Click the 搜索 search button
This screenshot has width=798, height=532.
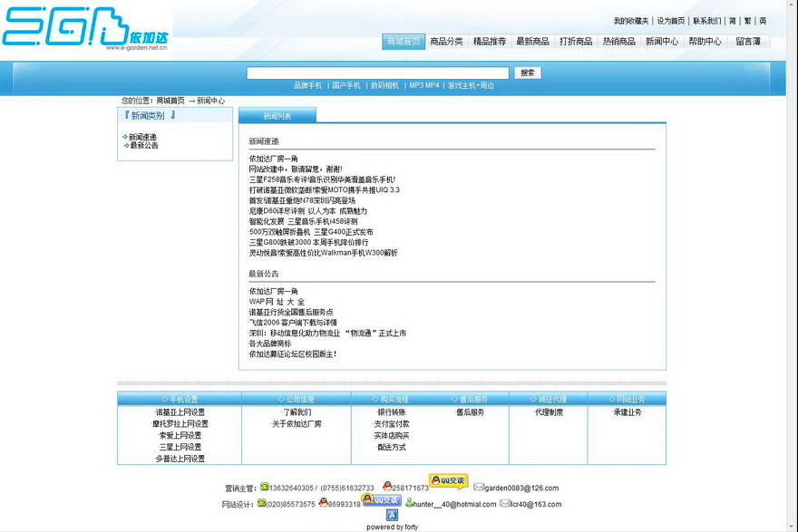[528, 73]
